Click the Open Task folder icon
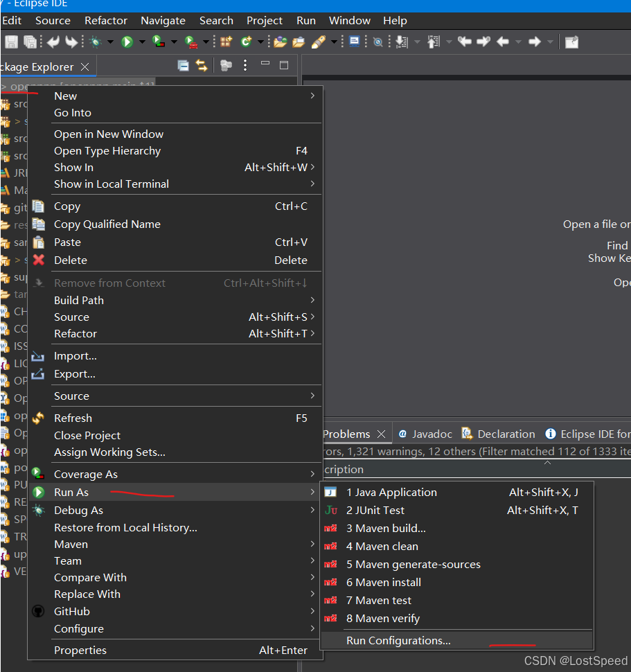631x672 pixels. (299, 42)
